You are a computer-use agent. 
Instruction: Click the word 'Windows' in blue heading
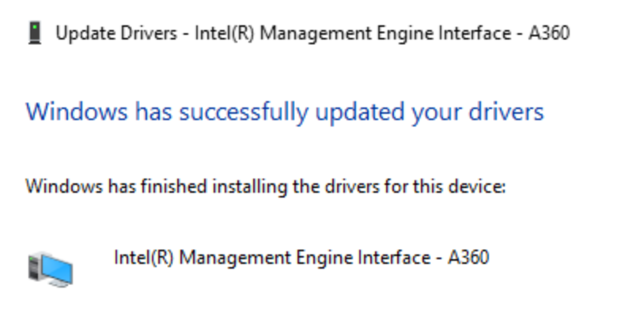(x=66, y=111)
